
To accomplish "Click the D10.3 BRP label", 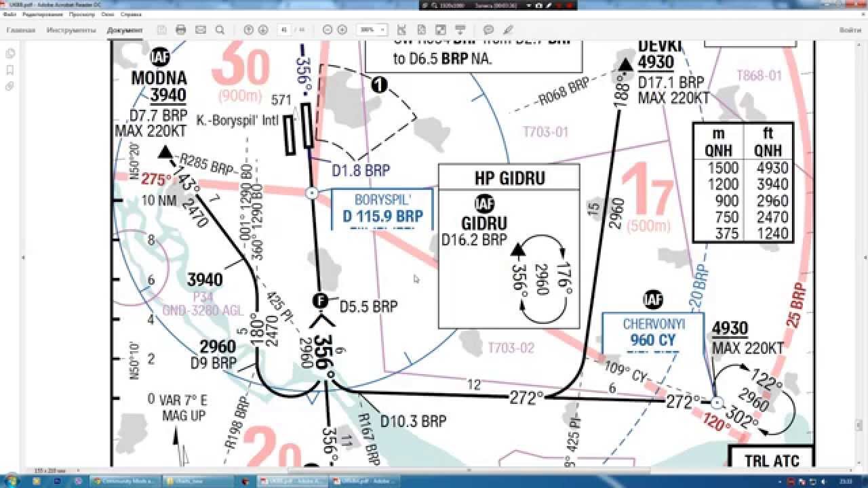I will click(x=413, y=421).
